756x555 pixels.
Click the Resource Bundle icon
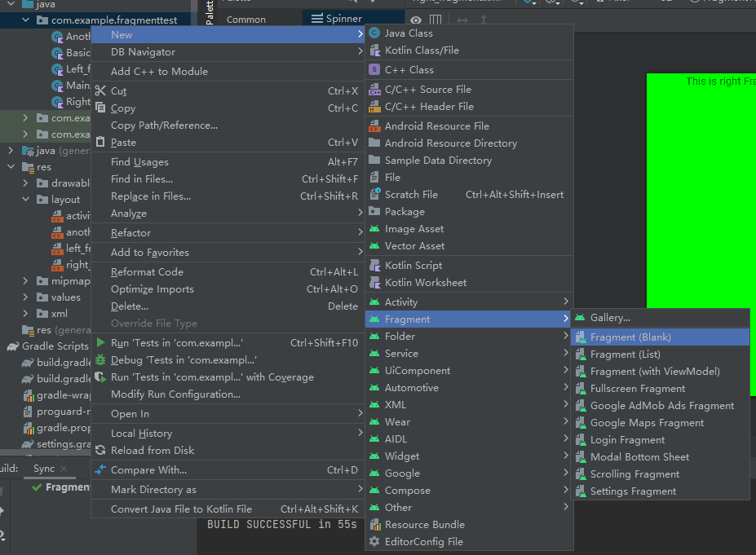tap(374, 525)
